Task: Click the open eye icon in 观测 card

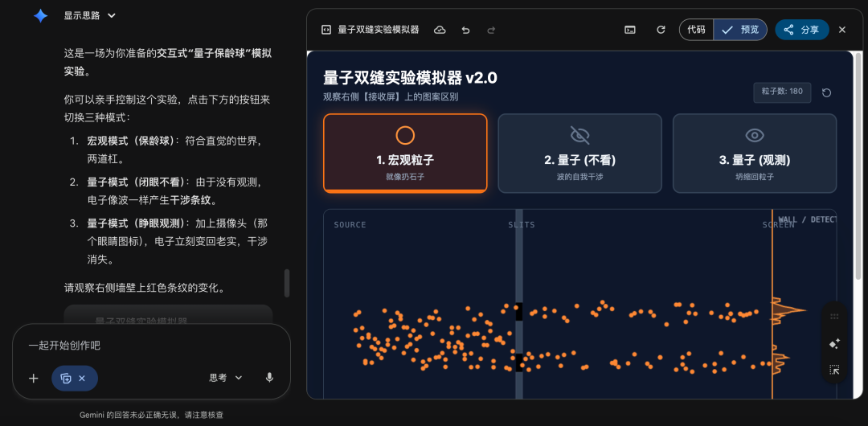Action: (x=755, y=135)
